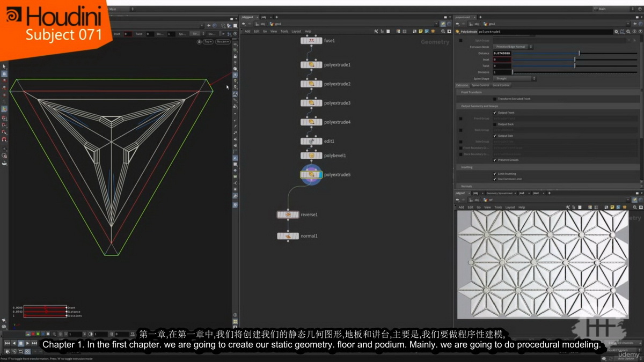Enable the Front Group toggle checkbox
Screen dimensions: 644x362
coord(460,119)
